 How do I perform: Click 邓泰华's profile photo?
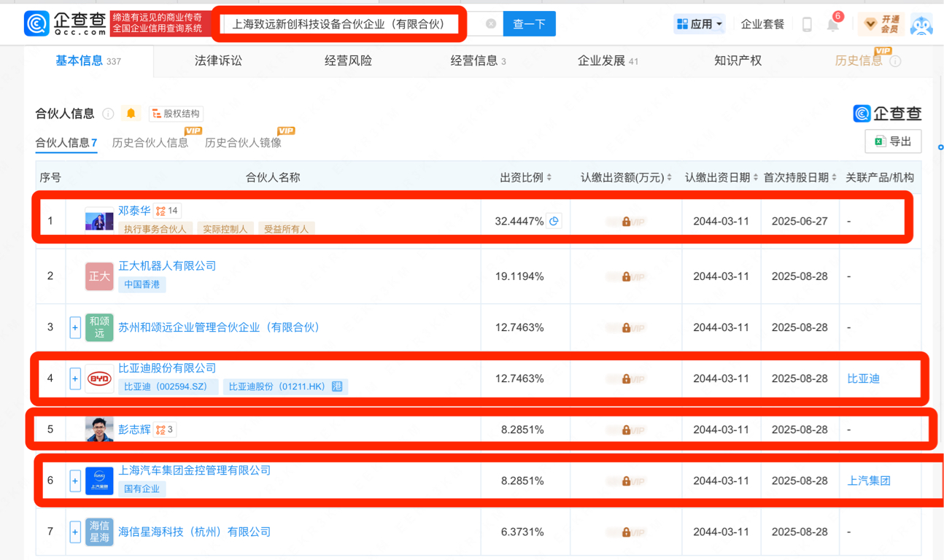[99, 220]
